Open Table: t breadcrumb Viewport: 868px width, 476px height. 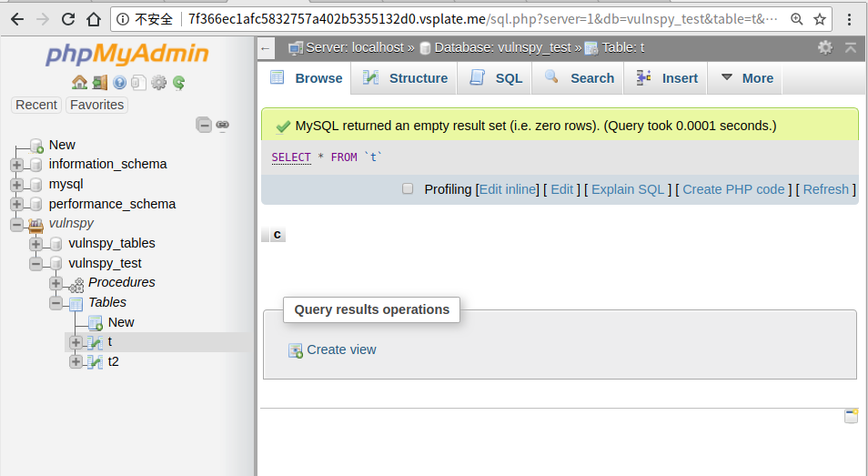(622, 47)
